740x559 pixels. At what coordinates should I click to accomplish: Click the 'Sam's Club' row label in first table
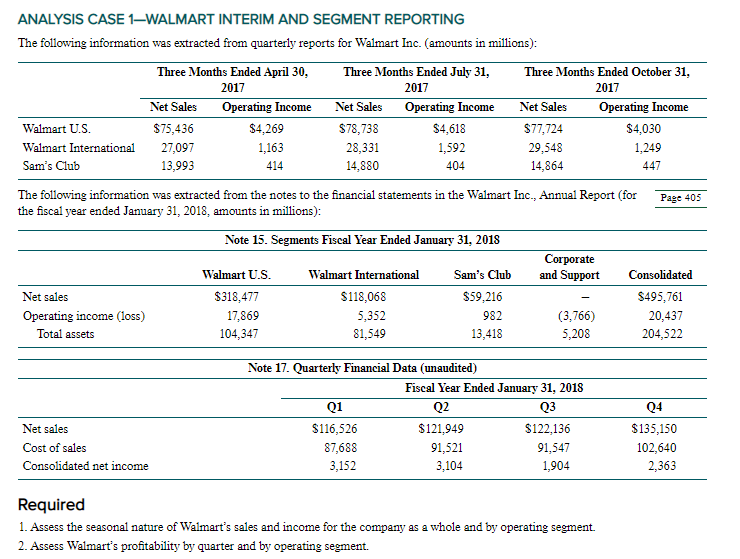51,166
